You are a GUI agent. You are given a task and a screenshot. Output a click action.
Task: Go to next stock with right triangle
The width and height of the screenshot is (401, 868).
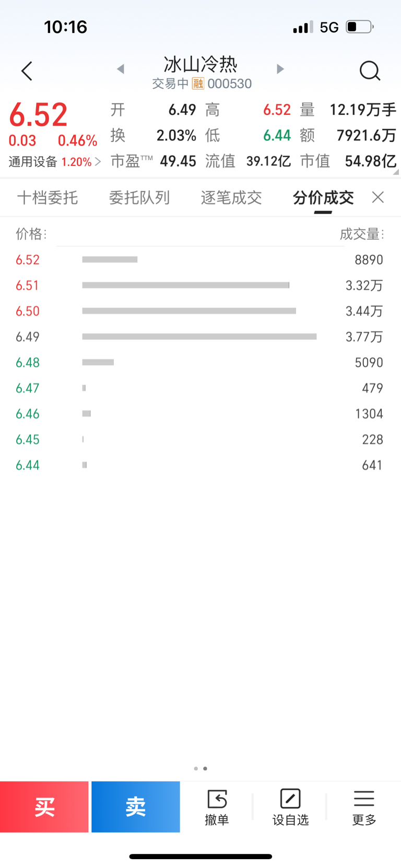[280, 69]
